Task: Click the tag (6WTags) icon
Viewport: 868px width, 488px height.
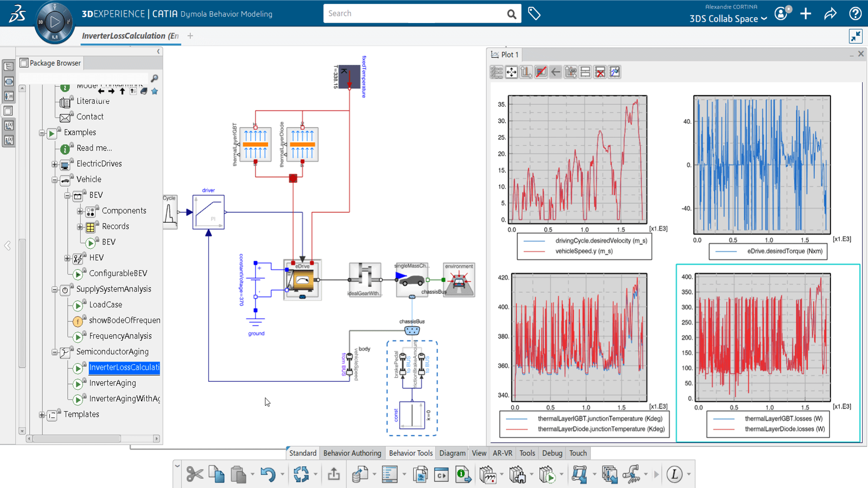Action: (x=534, y=14)
